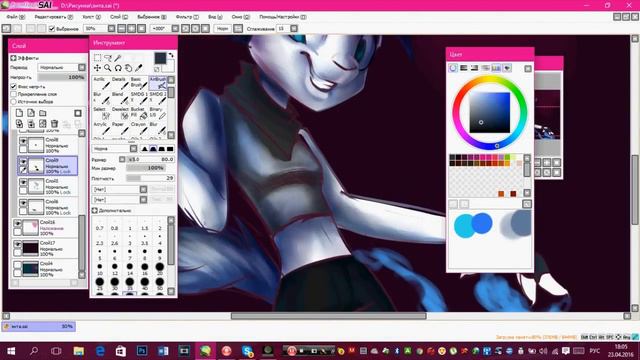
Task: Choose the SMDG 1 brush preset
Action: (139, 98)
